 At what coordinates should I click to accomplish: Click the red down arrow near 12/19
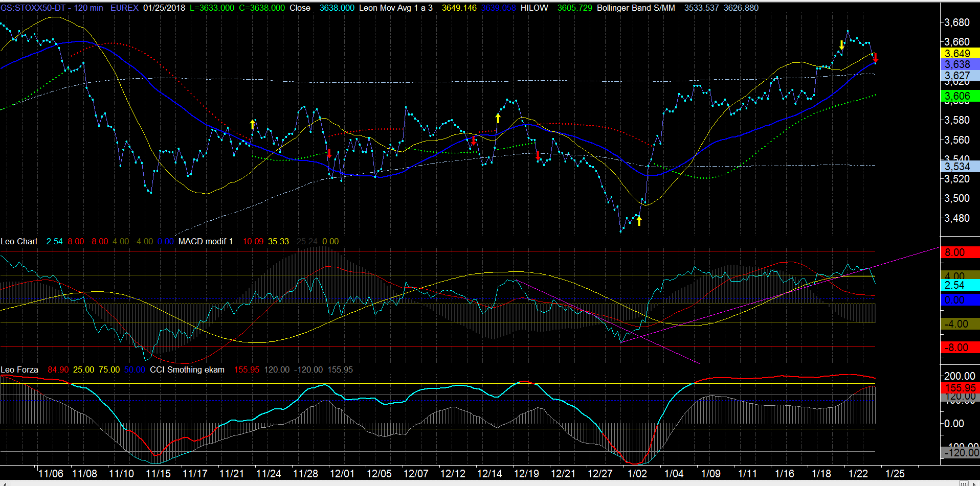click(x=538, y=155)
